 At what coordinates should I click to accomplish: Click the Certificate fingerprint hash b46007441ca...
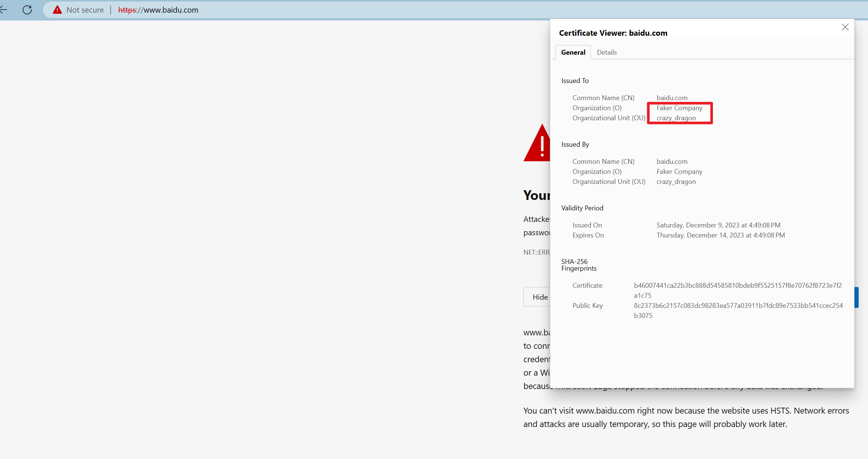[738, 290]
